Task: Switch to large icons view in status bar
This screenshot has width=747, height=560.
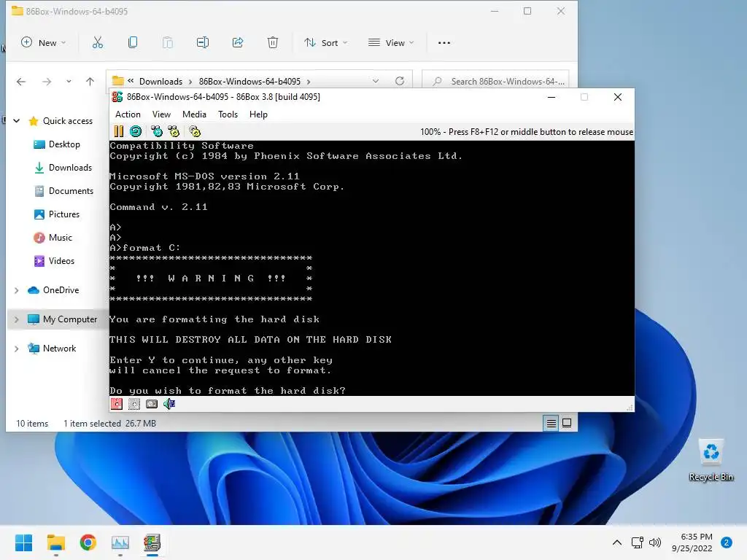Action: point(567,423)
